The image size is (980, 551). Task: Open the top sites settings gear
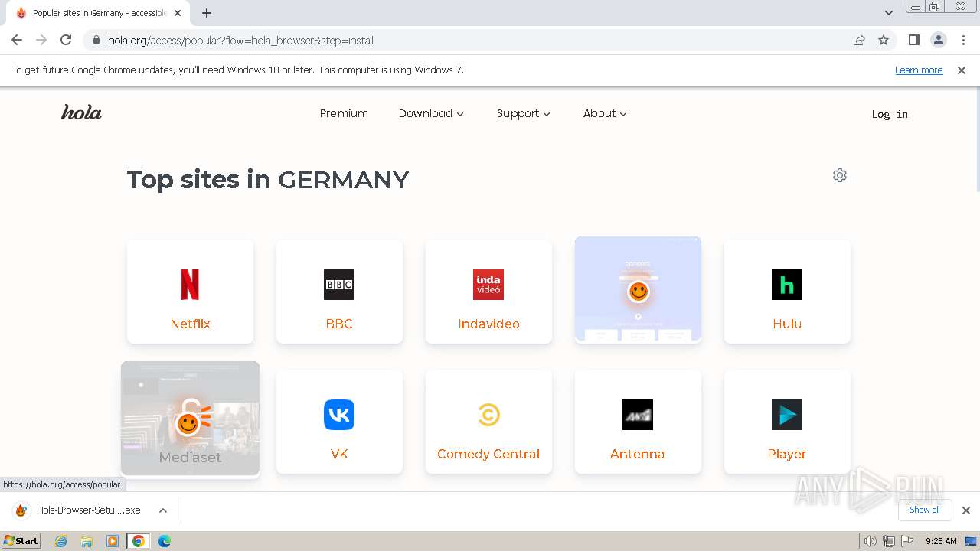click(840, 175)
